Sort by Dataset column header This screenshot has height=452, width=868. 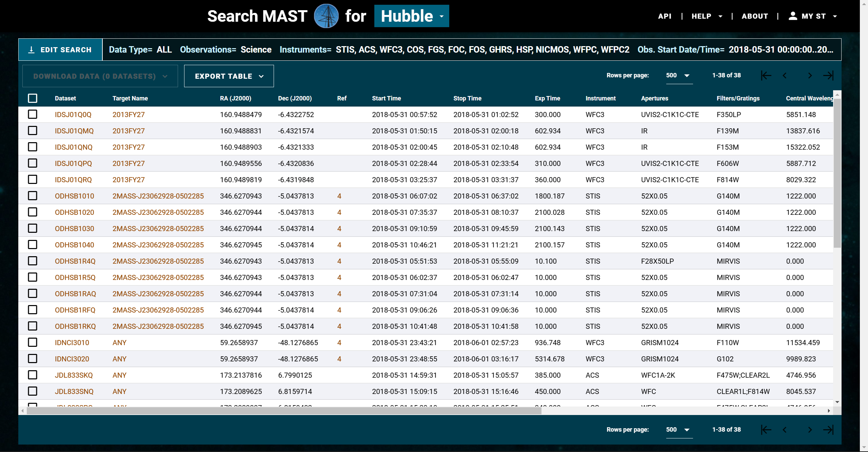tap(65, 98)
